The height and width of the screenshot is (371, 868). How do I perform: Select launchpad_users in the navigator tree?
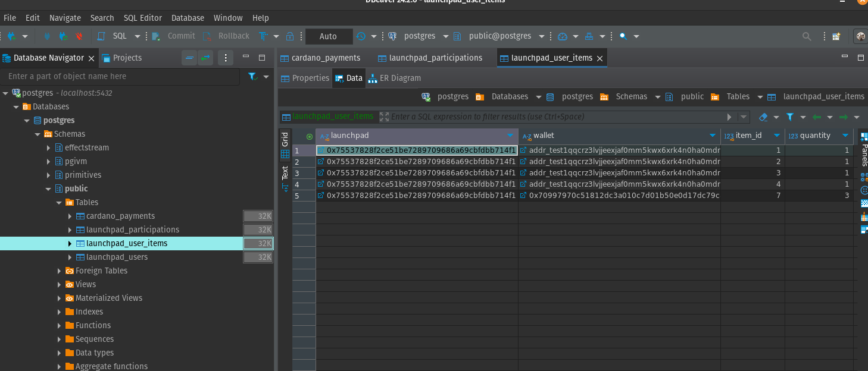[x=117, y=257]
